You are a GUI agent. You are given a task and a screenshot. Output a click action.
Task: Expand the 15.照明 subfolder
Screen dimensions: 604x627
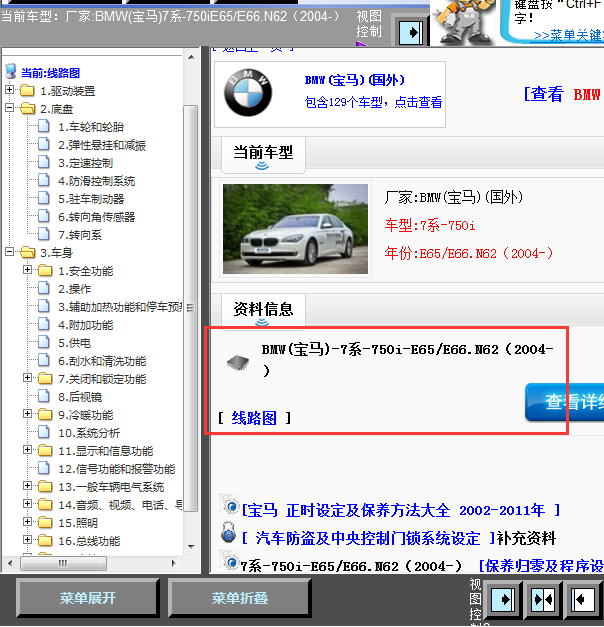[27, 521]
